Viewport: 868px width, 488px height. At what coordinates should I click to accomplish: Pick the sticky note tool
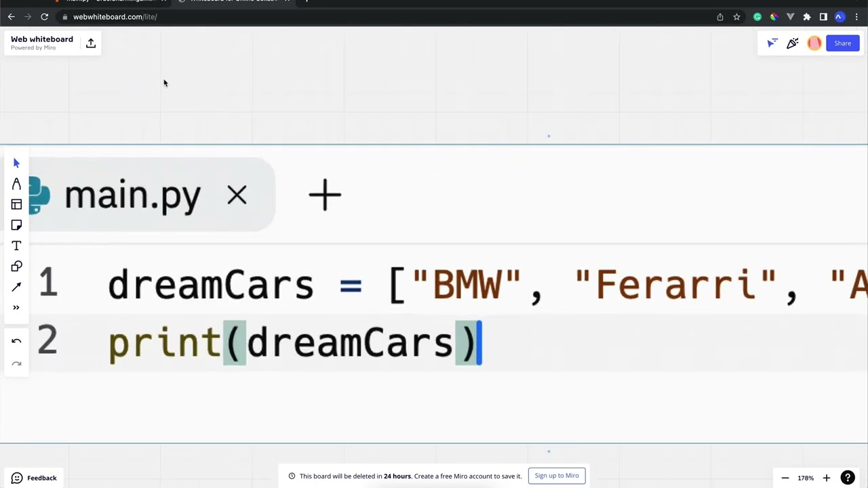click(16, 225)
